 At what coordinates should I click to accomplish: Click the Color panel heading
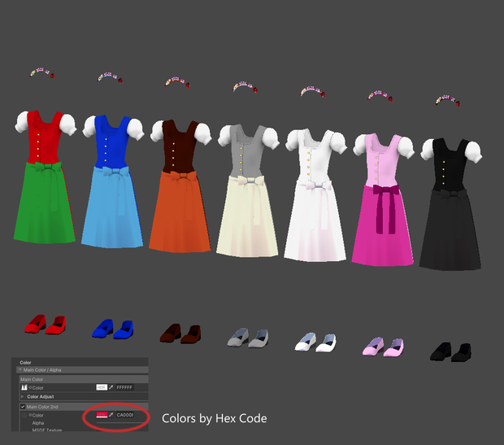pos(25,363)
